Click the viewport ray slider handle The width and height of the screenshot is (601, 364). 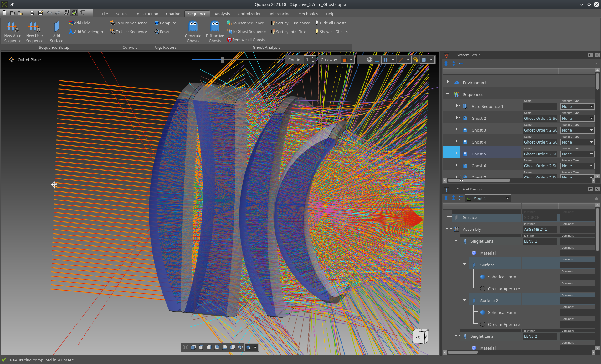(x=222, y=59)
